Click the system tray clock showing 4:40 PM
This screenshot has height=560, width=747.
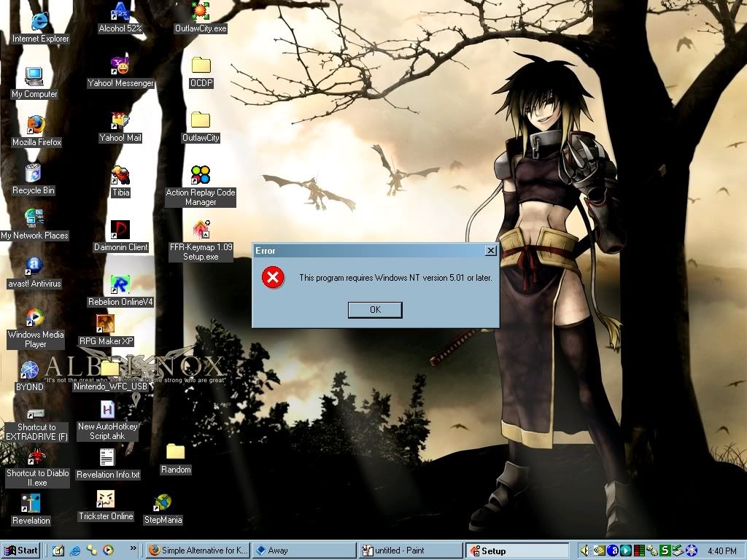[721, 551]
